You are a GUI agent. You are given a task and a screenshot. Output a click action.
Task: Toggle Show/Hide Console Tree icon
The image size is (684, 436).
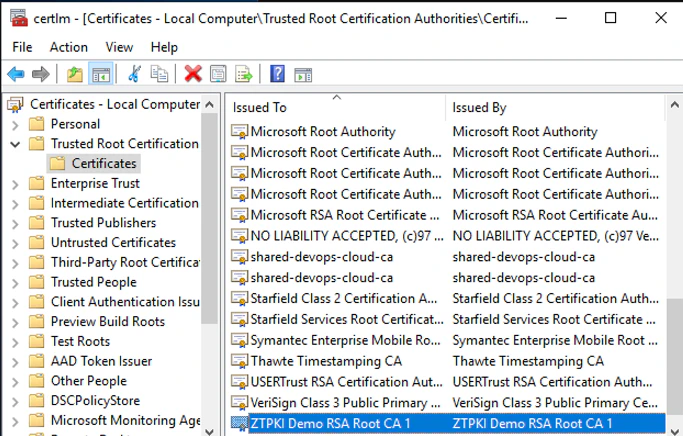[x=101, y=74]
